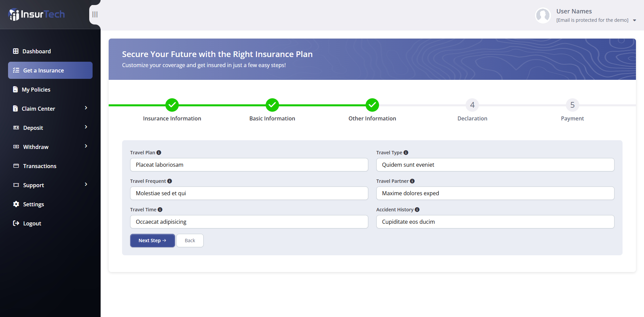This screenshot has height=317, width=644.
Task: Click the user avatar icon
Action: pyautogui.click(x=543, y=15)
